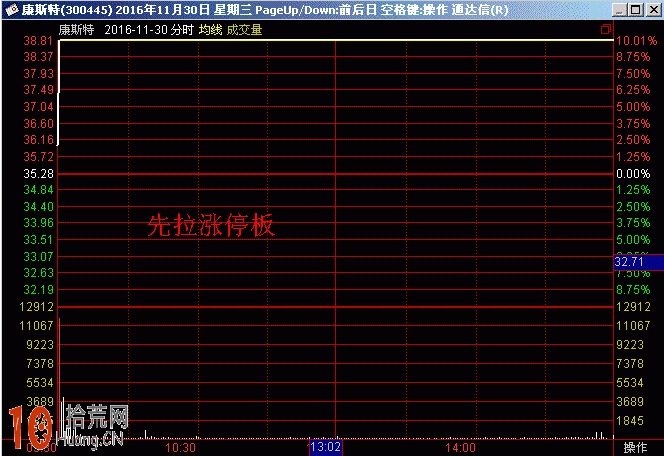This screenshot has height=456, width=664.
Task: Click the 先拉涨停板 red annotation text
Action: pyautogui.click(x=211, y=225)
